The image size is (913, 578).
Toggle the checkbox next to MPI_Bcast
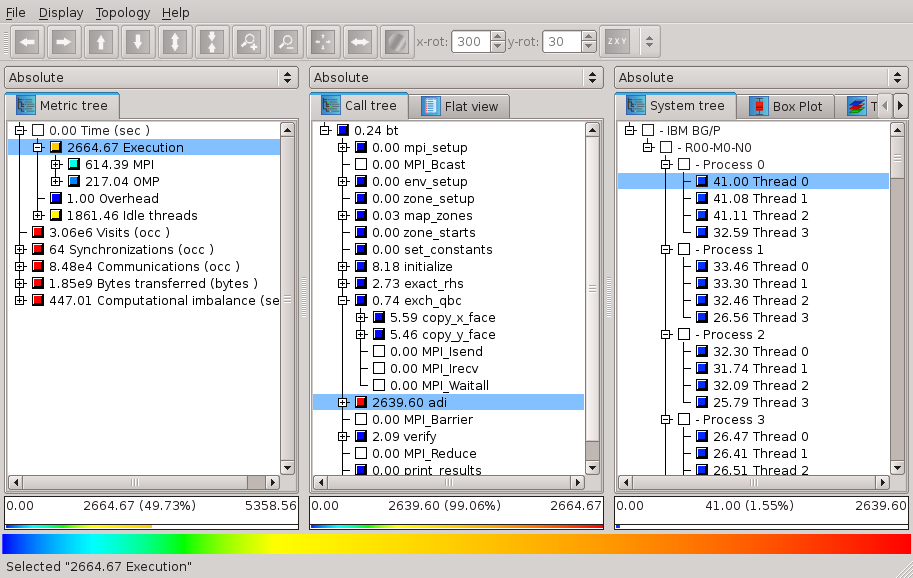point(361,165)
